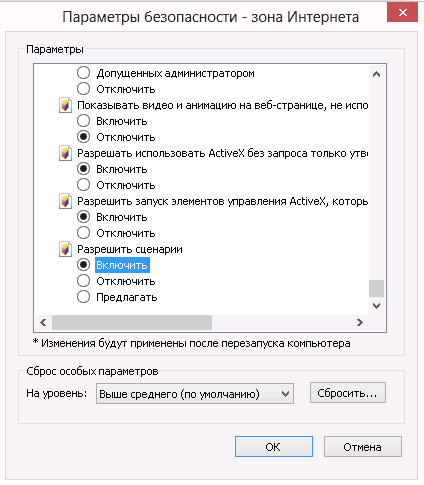424x485 pixels.
Task: Open the 'На уровень' security level dropdown
Action: click(x=195, y=394)
